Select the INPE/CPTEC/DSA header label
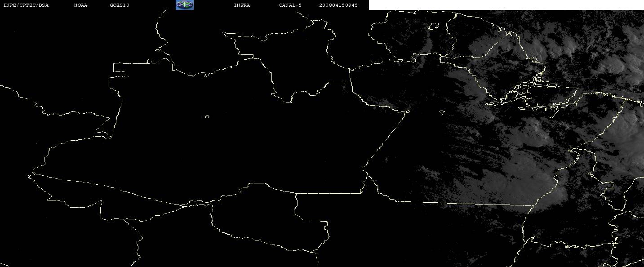Viewport: 644px width, 267px height. pyautogui.click(x=26, y=5)
